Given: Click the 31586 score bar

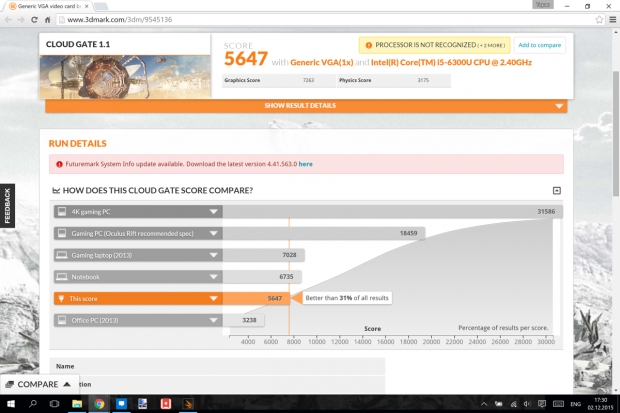Looking at the screenshot, I should [393, 212].
